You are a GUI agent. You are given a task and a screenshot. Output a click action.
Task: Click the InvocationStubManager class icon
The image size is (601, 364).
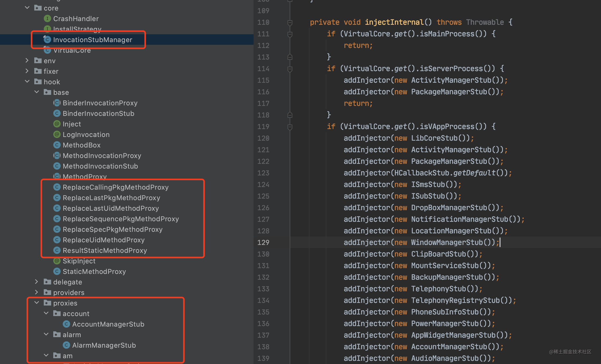pos(47,40)
